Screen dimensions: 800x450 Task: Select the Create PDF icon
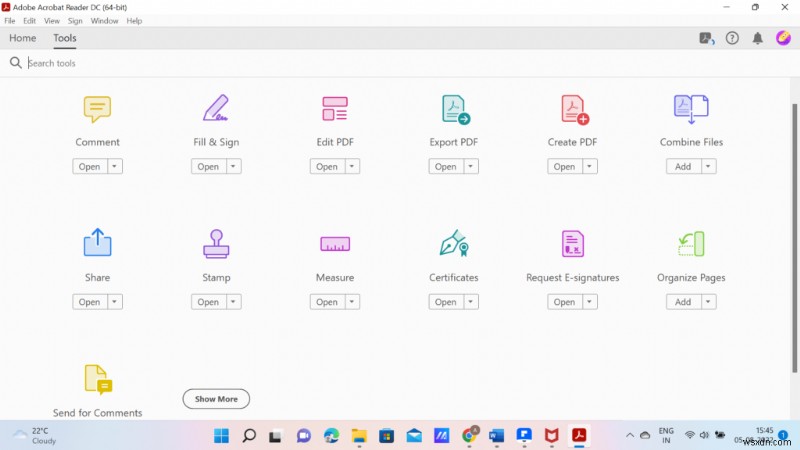click(x=574, y=109)
